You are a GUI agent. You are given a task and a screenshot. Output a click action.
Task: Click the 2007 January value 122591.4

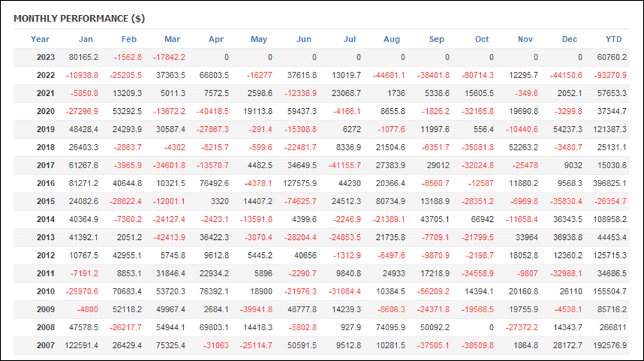[82, 345]
